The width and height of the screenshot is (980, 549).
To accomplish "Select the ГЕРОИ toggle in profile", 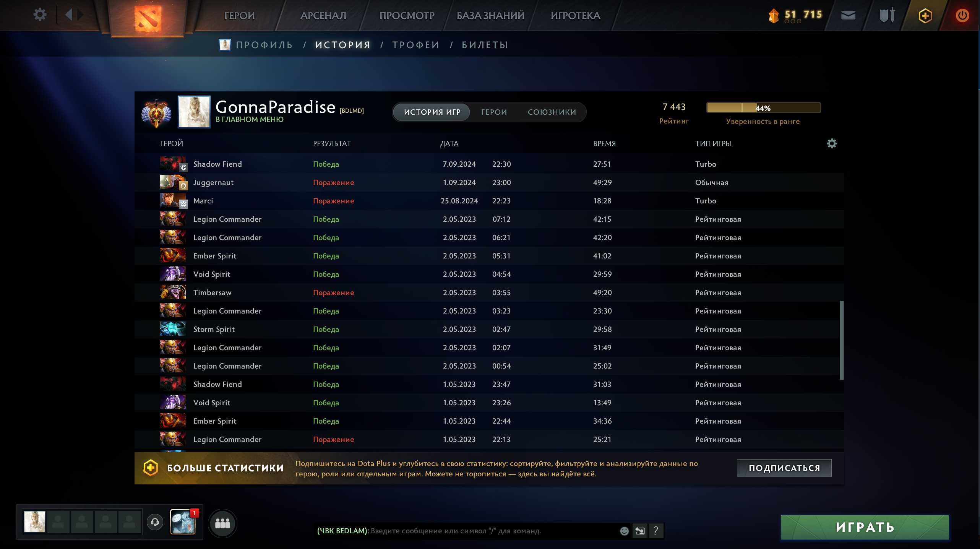I will click(494, 112).
